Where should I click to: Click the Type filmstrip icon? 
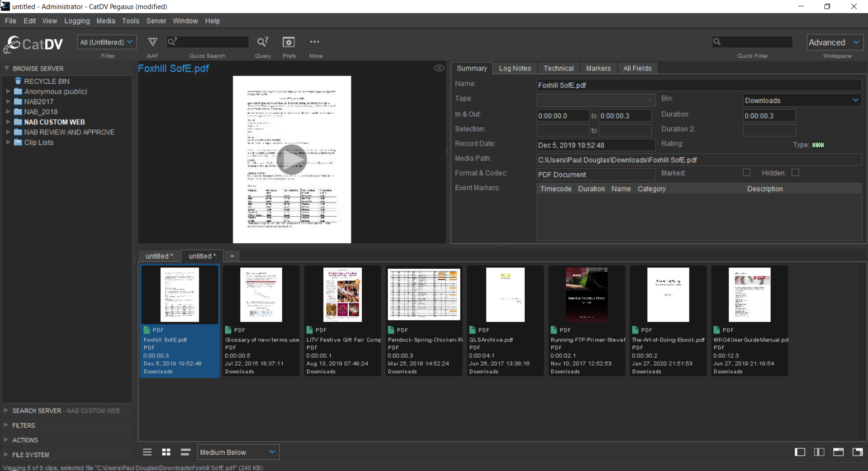point(818,145)
